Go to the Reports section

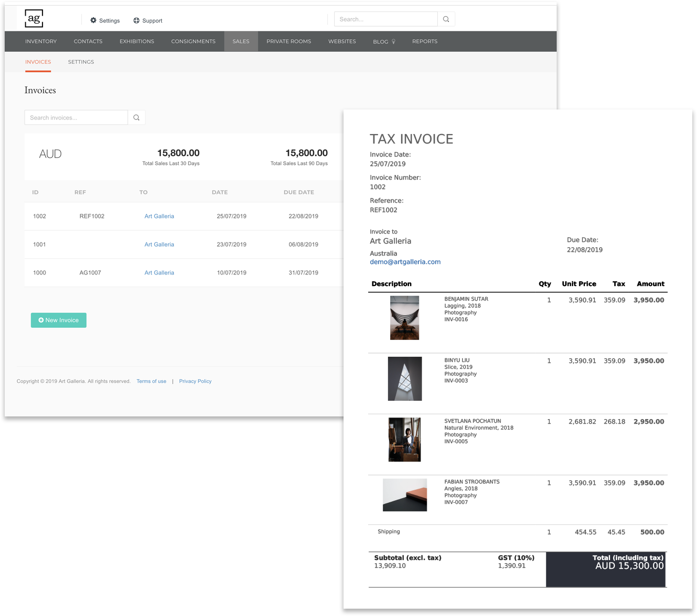424,41
